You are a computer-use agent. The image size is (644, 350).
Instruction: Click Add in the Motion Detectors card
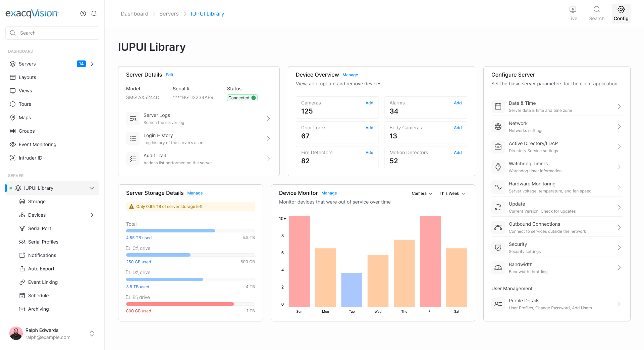point(458,152)
